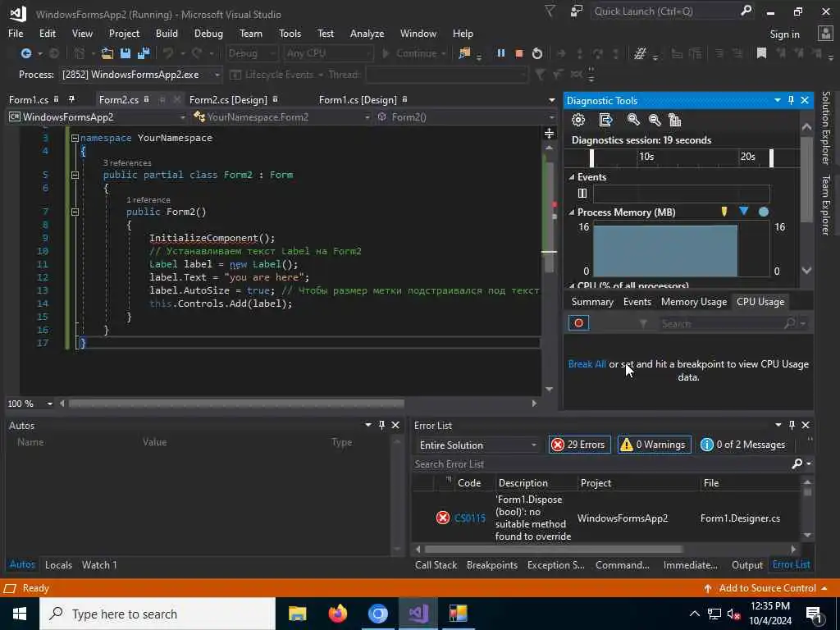The image size is (840, 630).
Task: Toggle the 0 Warnings filter
Action: tap(654, 445)
